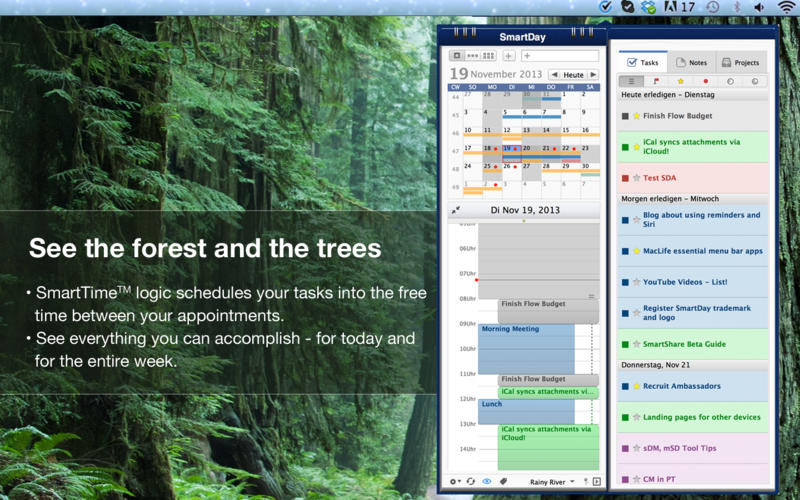Click next month arrow beside Heute
Viewport: 800px width, 500px height.
tap(593, 75)
